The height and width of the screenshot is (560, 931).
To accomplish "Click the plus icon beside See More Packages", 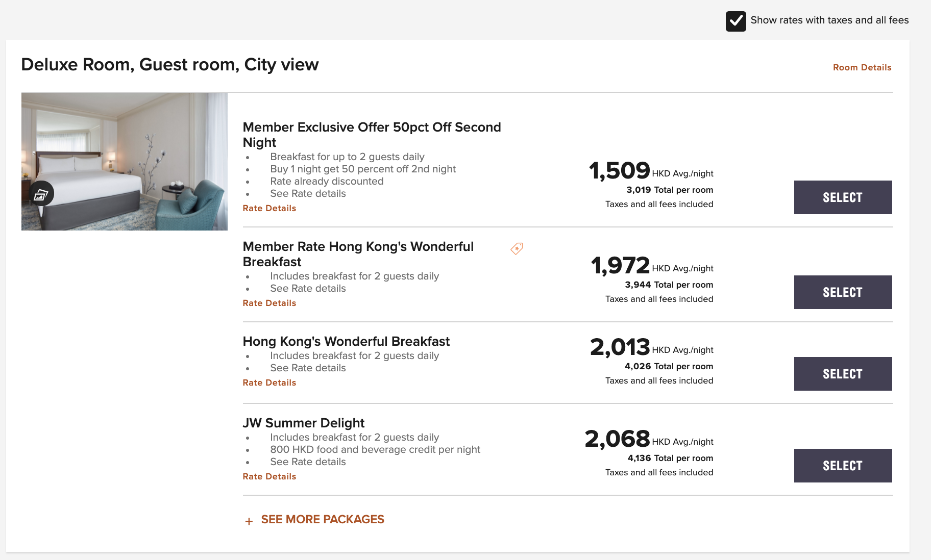I will (x=249, y=521).
